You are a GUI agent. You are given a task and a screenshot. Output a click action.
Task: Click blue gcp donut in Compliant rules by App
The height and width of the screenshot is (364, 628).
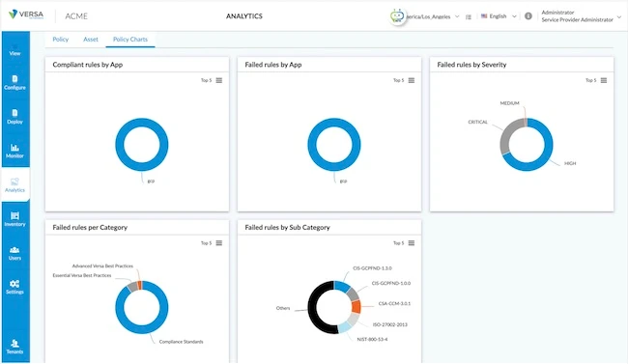pos(142,122)
